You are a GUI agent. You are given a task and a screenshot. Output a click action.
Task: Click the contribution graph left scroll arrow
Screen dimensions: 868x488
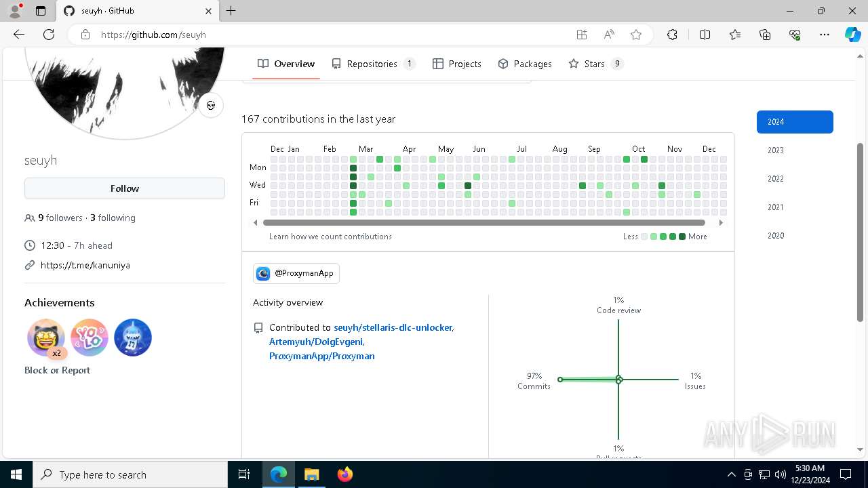pyautogui.click(x=256, y=222)
